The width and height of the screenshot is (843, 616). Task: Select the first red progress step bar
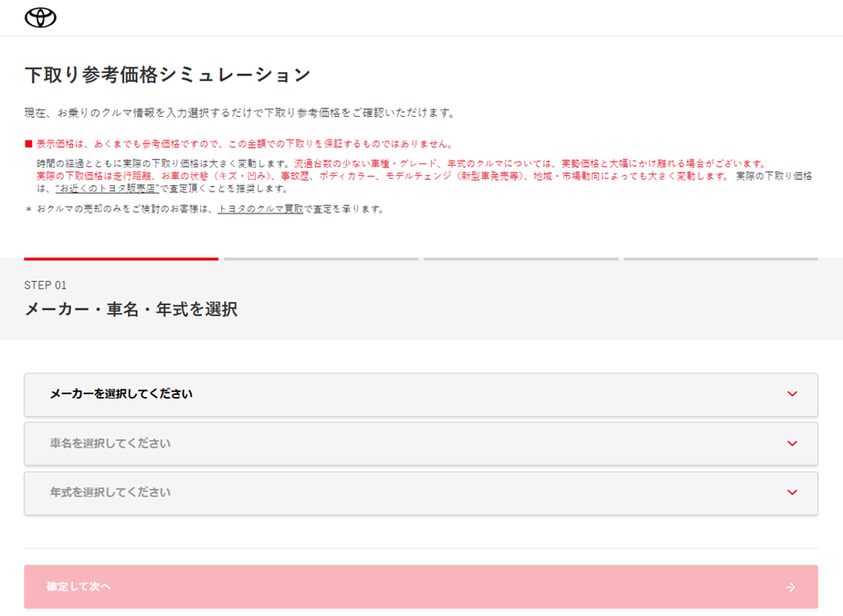[121, 259]
